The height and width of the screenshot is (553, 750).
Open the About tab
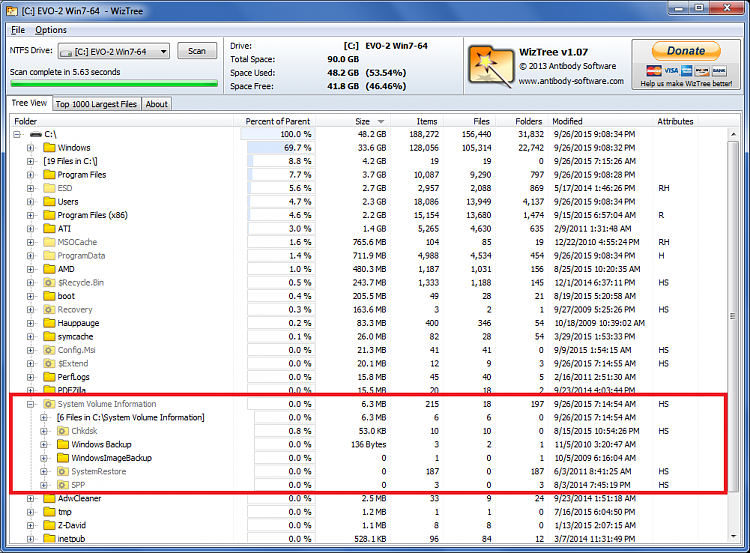click(x=156, y=104)
